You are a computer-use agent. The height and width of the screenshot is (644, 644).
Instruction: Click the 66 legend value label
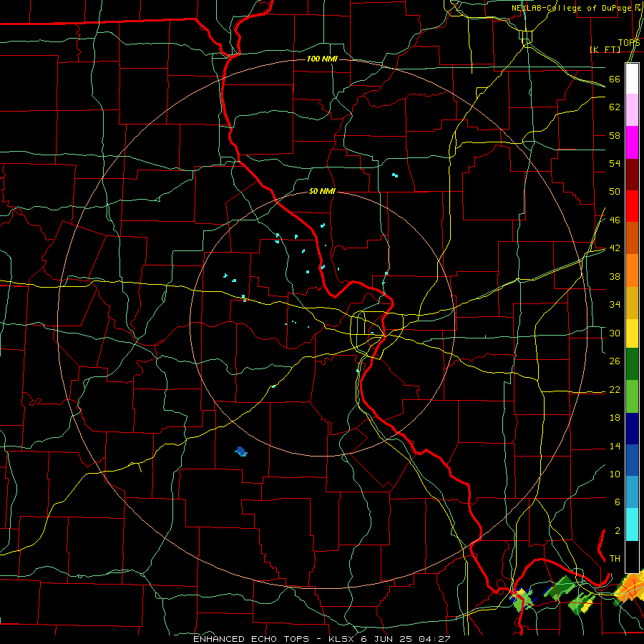click(615, 79)
